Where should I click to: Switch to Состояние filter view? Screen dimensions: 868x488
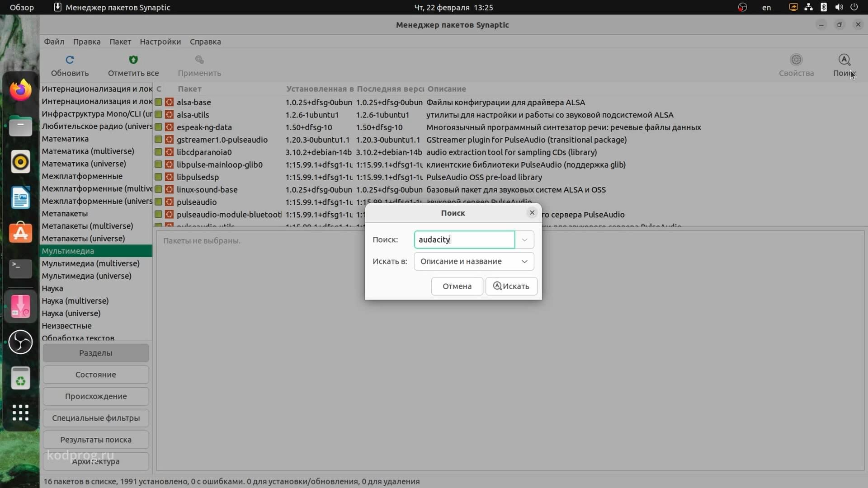point(96,375)
